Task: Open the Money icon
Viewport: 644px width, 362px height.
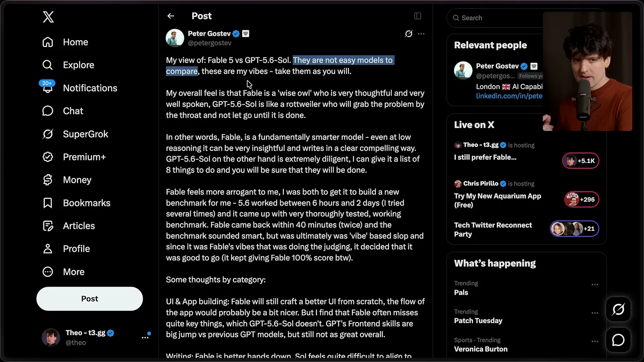Action: (x=48, y=180)
